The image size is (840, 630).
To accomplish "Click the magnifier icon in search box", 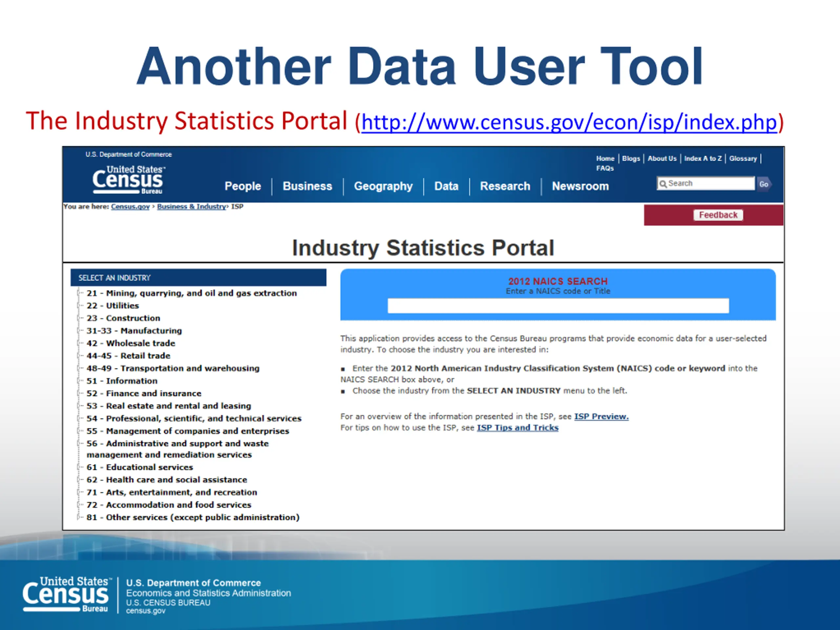I will click(663, 184).
